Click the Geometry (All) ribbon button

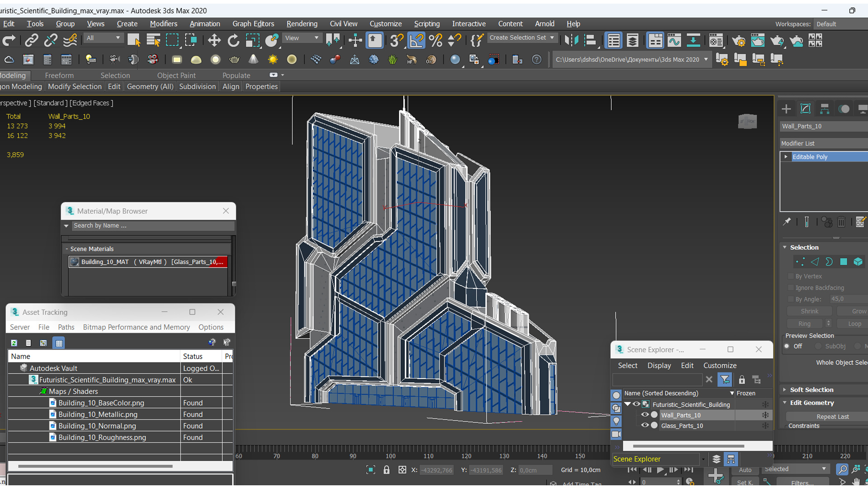coord(150,86)
